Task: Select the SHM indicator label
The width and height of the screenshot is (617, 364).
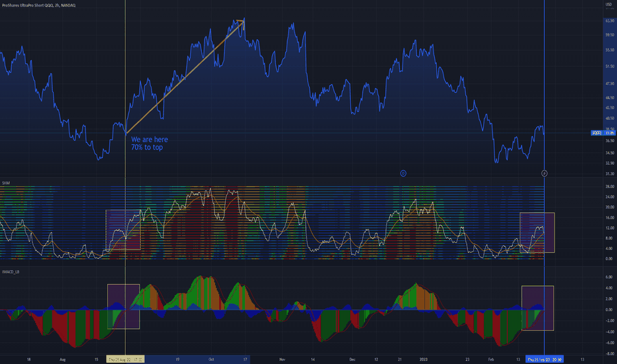Action: coord(6,183)
